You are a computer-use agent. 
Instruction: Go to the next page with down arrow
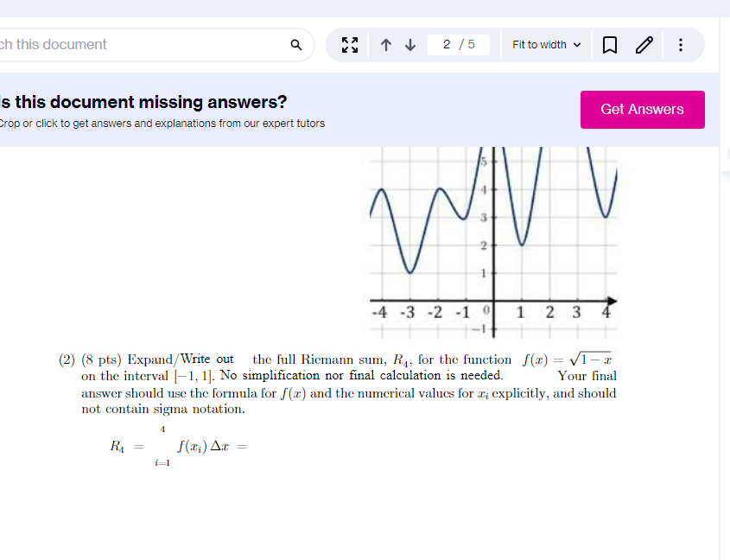410,44
